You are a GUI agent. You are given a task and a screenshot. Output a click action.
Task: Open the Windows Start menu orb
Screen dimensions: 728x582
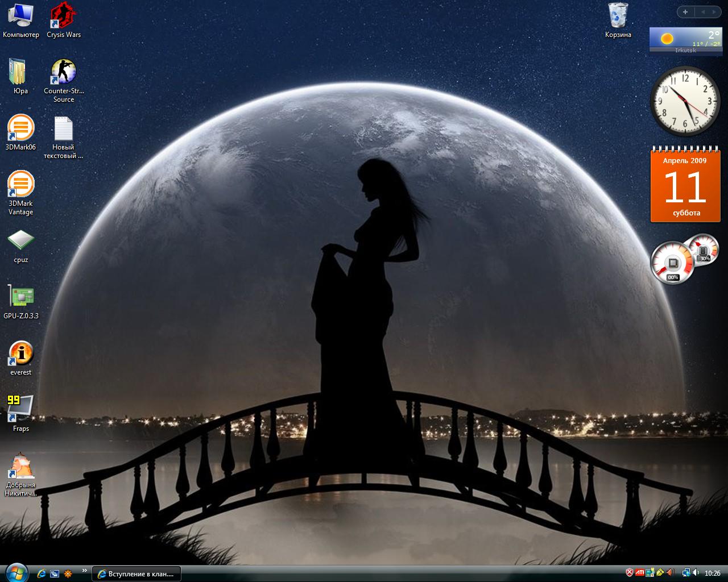click(16, 572)
